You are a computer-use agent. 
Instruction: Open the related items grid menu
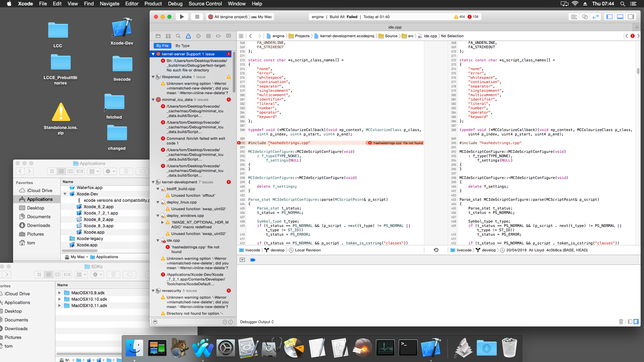click(241, 36)
